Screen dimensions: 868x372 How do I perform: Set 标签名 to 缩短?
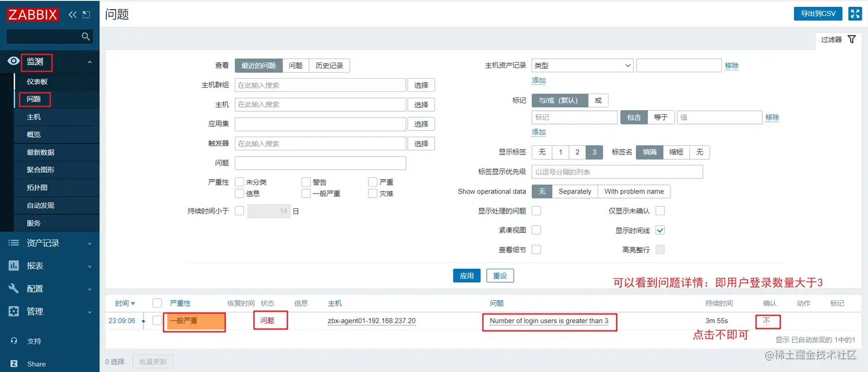[676, 152]
